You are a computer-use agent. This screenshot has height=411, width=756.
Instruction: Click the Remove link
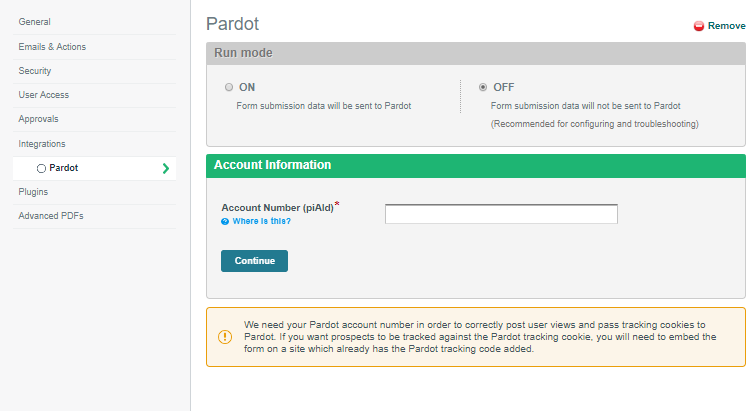[x=726, y=26]
